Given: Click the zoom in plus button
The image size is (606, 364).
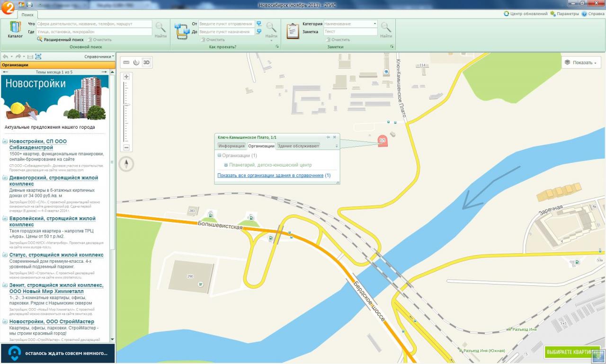Looking at the screenshot, I should pyautogui.click(x=126, y=77).
